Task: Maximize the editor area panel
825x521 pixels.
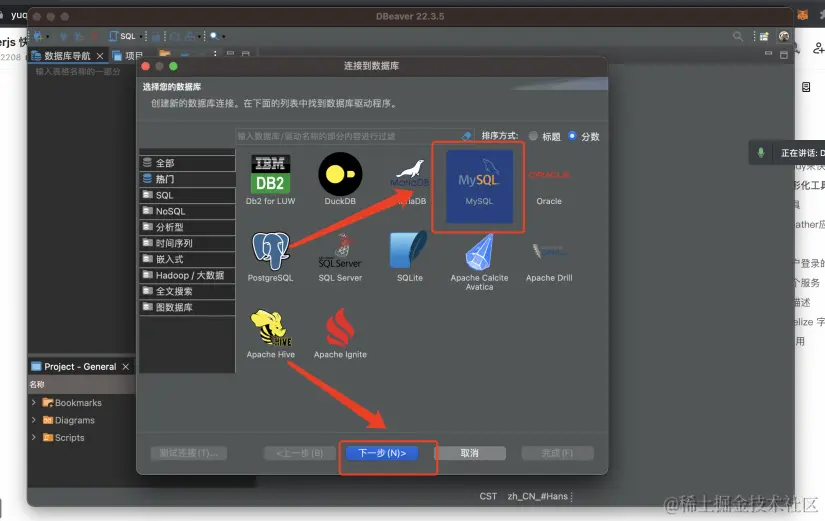Action: pos(784,55)
